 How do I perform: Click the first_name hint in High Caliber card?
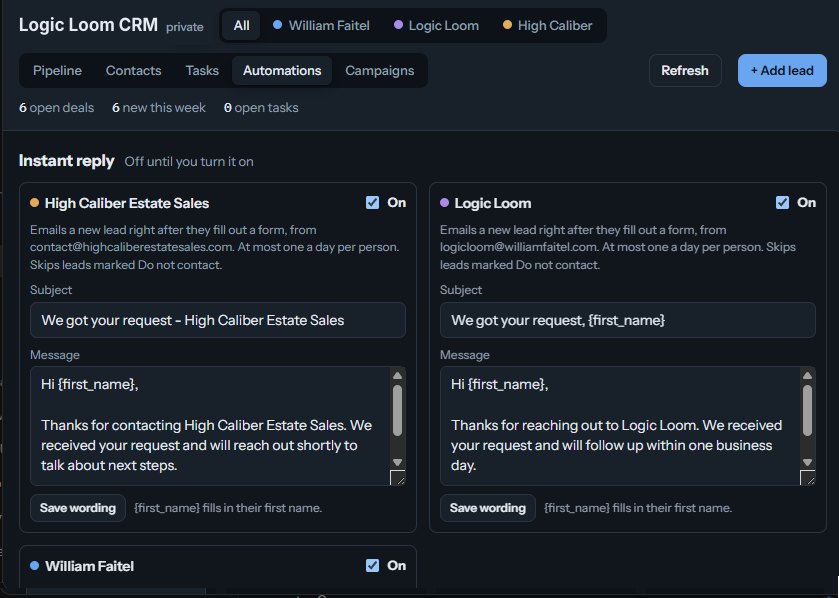[x=228, y=508]
